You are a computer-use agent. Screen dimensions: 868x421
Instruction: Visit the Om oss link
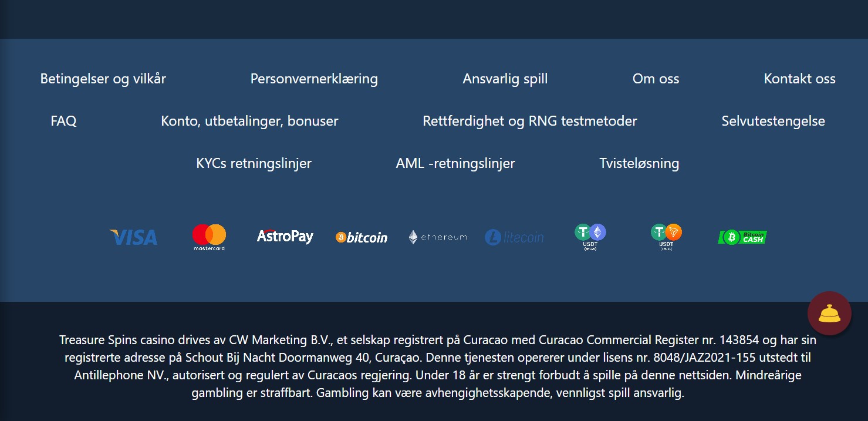pyautogui.click(x=656, y=79)
